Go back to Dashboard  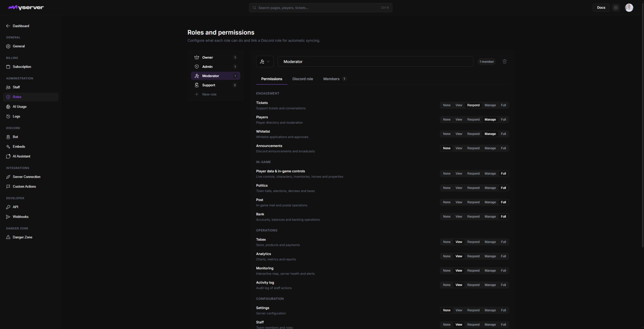tap(17, 26)
